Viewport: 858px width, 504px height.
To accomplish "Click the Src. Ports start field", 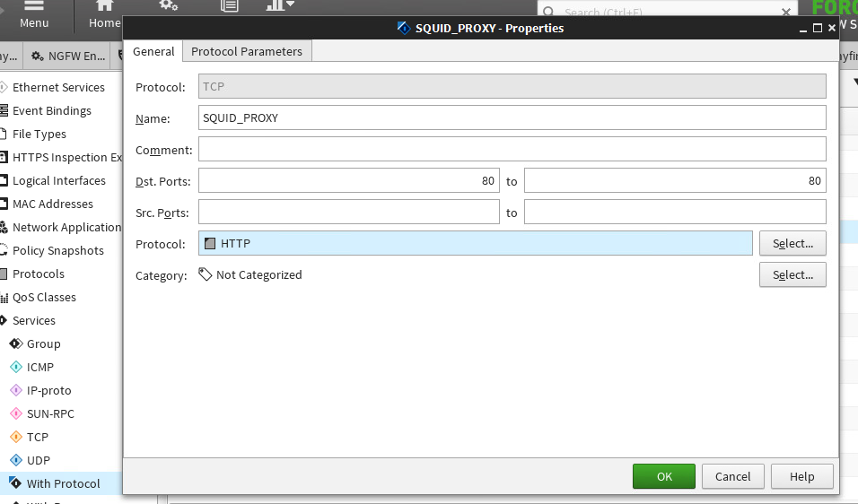I will click(348, 213).
